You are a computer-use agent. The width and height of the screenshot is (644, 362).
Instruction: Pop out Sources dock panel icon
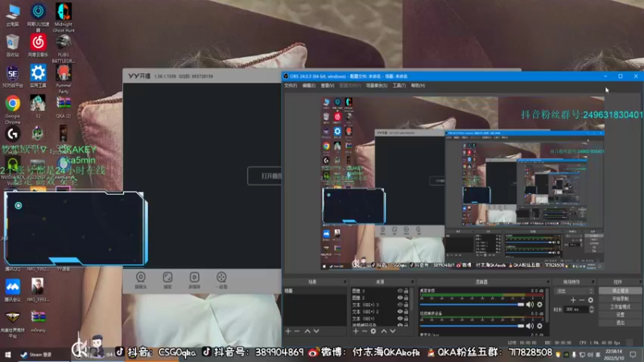tap(412, 282)
